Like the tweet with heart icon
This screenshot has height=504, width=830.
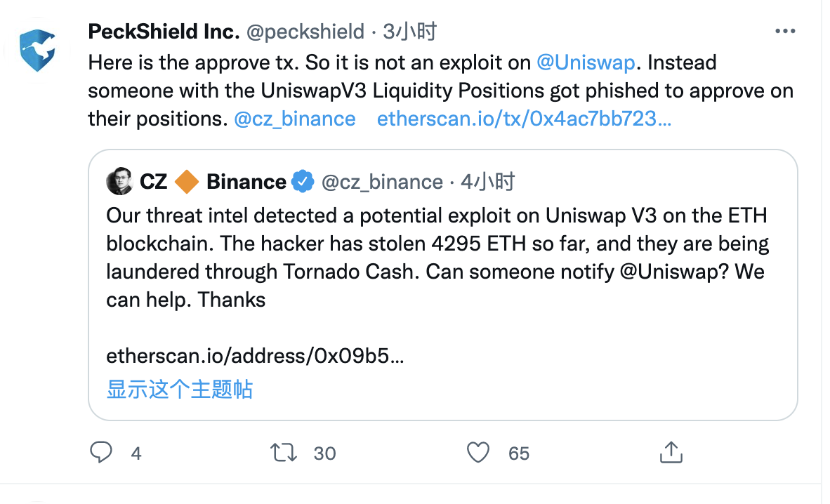coord(478,452)
